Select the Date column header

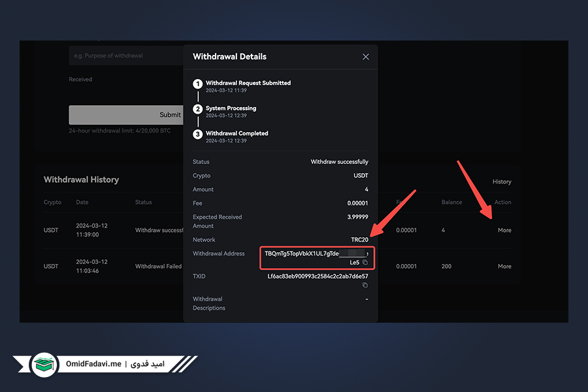[82, 202]
